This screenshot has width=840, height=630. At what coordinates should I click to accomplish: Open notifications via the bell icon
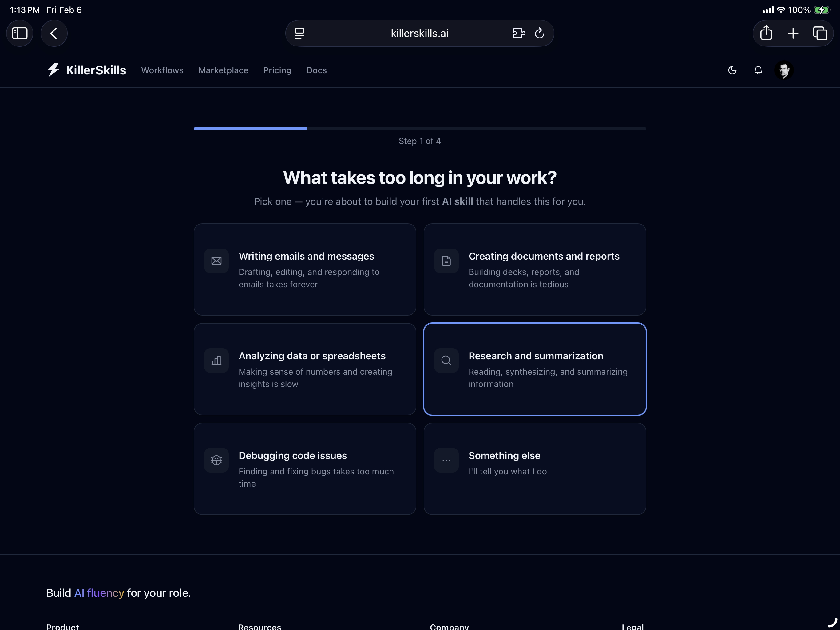coord(758,70)
